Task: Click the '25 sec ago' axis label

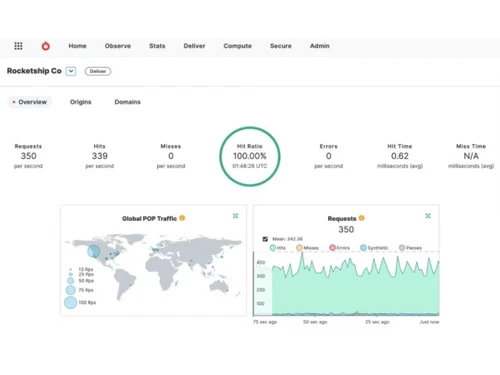Action: [377, 322]
